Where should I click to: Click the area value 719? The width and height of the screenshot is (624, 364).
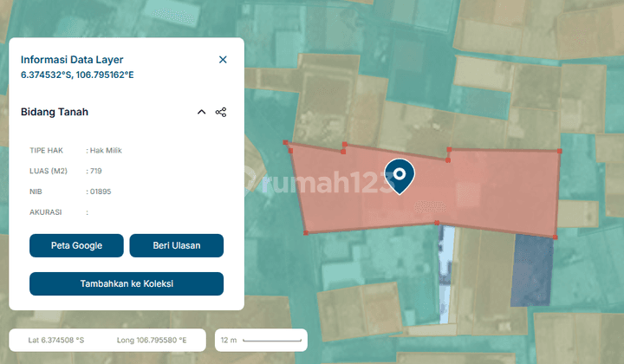point(95,171)
